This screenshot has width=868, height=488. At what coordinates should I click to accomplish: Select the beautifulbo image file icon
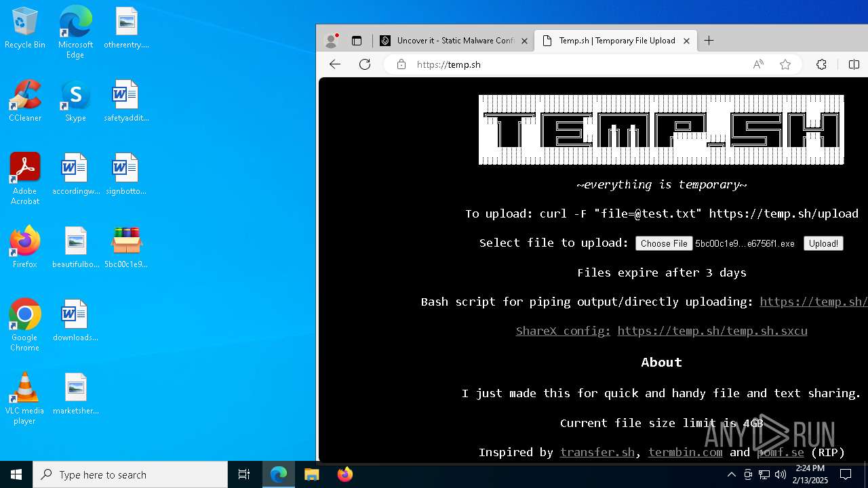75,248
